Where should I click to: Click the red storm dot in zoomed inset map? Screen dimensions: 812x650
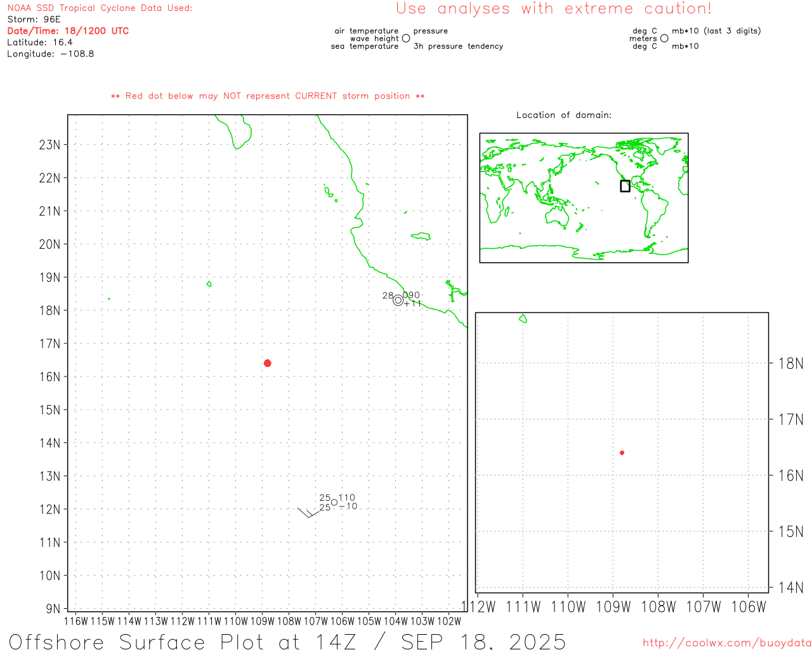622,453
